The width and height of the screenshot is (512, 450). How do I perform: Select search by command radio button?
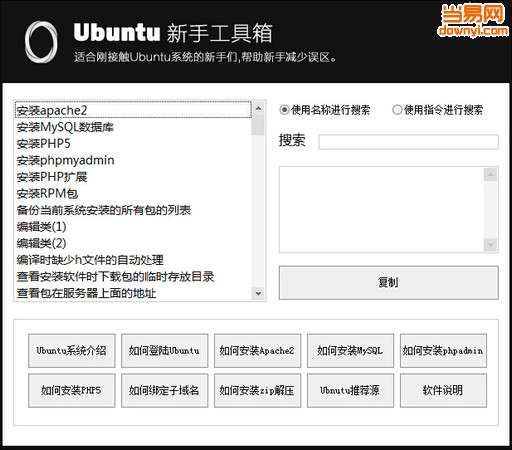(397, 110)
